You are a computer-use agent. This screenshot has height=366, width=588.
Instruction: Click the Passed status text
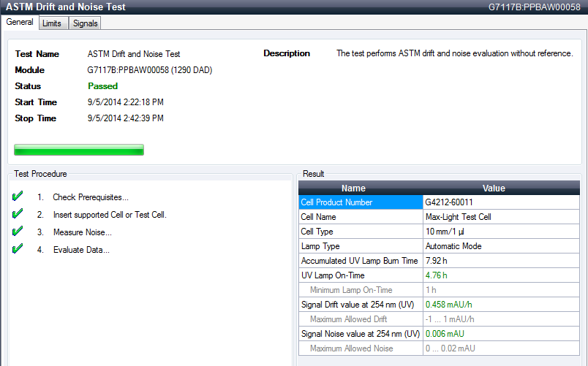[102, 86]
